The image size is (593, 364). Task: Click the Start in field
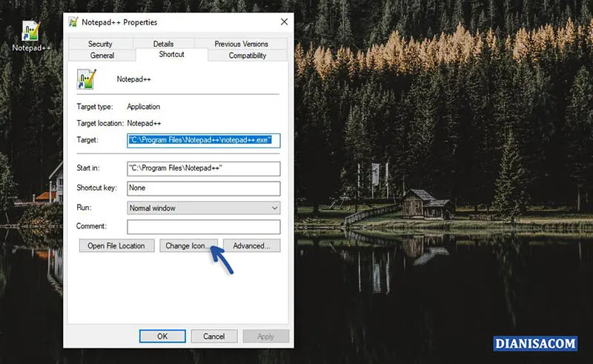point(203,169)
